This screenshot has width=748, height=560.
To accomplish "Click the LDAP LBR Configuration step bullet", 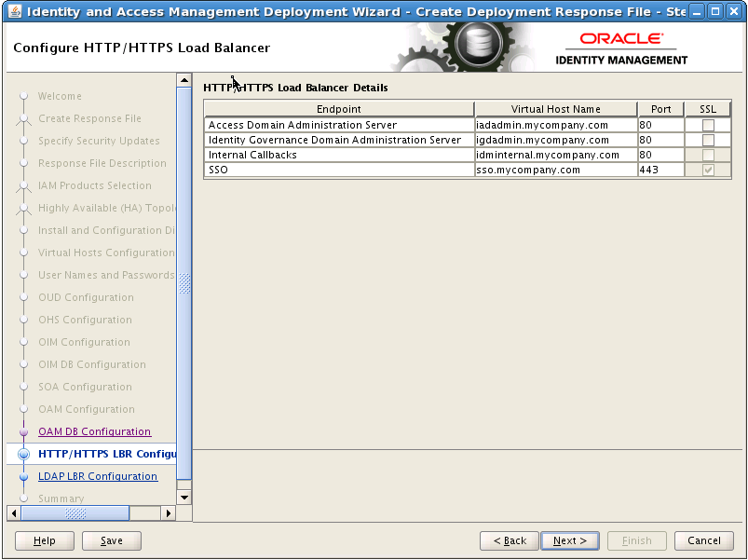I will pyautogui.click(x=23, y=476).
